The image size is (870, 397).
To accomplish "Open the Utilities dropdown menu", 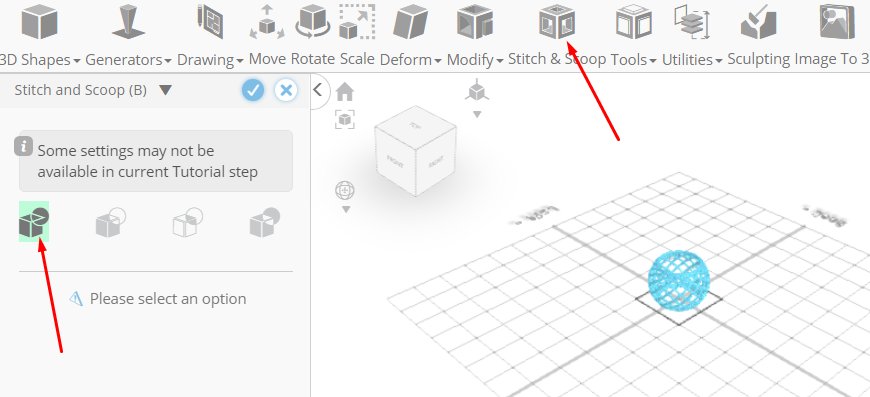I will pyautogui.click(x=692, y=34).
